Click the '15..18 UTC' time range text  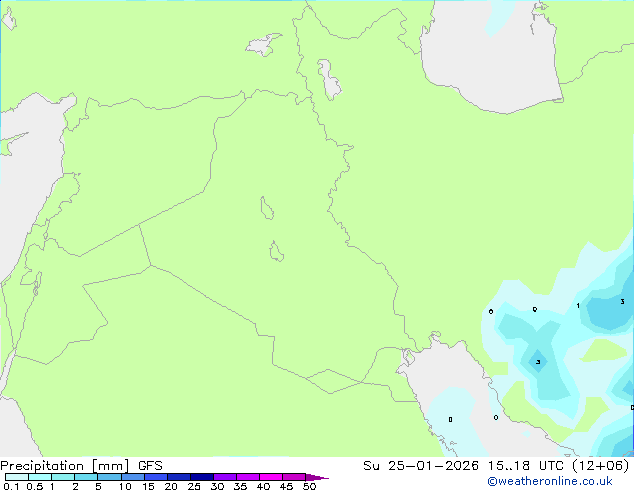pos(525,466)
